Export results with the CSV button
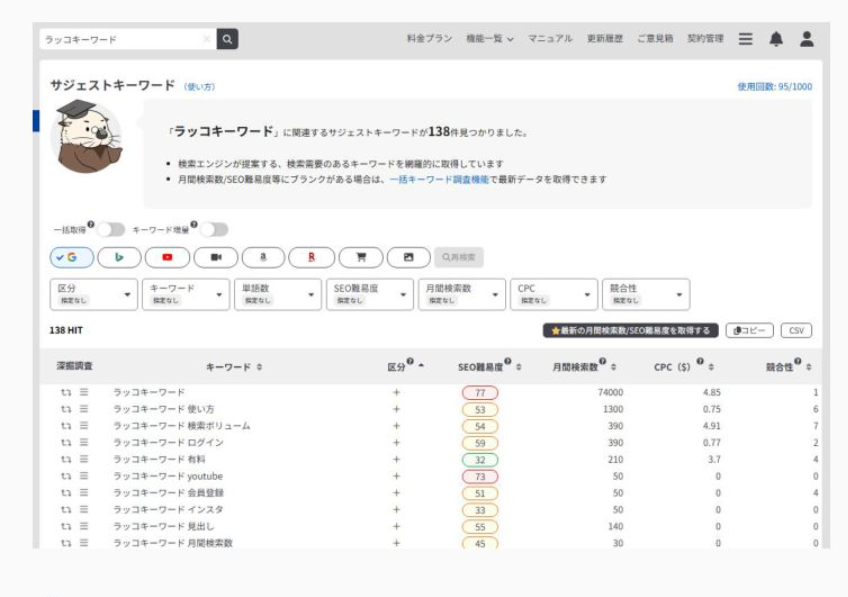The height and width of the screenshot is (597, 848). click(796, 330)
